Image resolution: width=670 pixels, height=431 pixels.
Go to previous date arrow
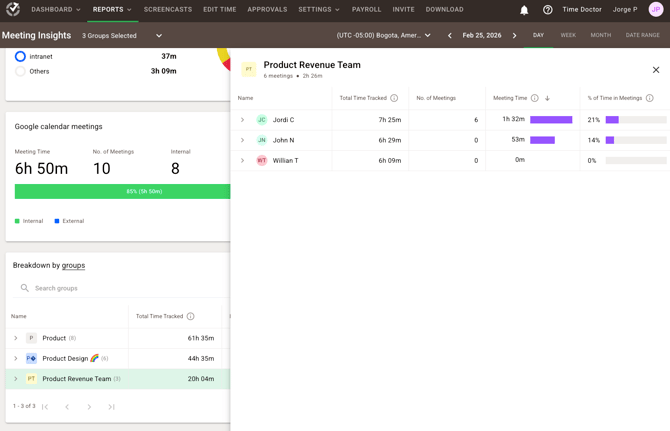[x=450, y=36]
